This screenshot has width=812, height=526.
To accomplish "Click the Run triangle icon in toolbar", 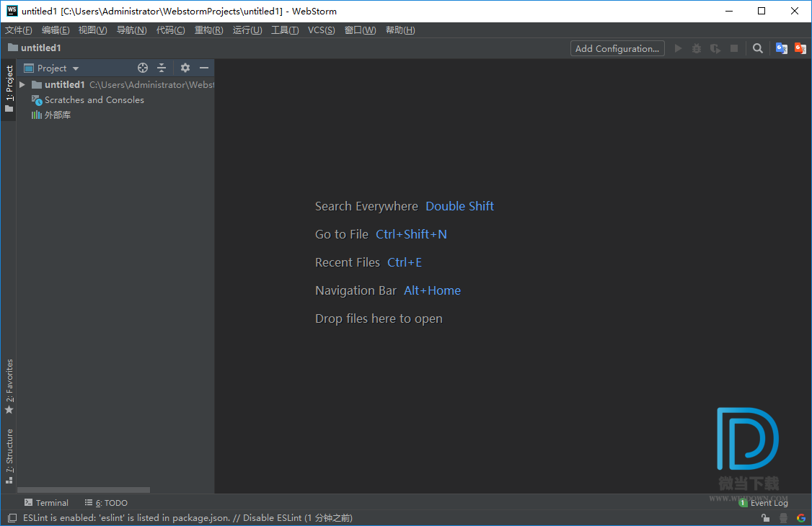I will click(678, 48).
